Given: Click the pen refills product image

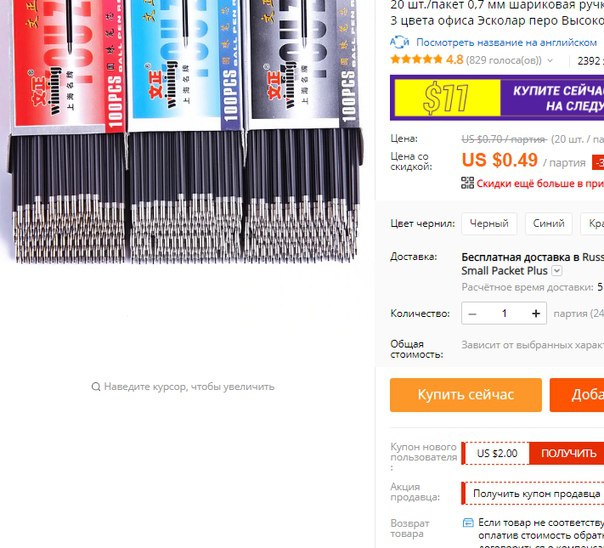Looking at the screenshot, I should [x=185, y=131].
